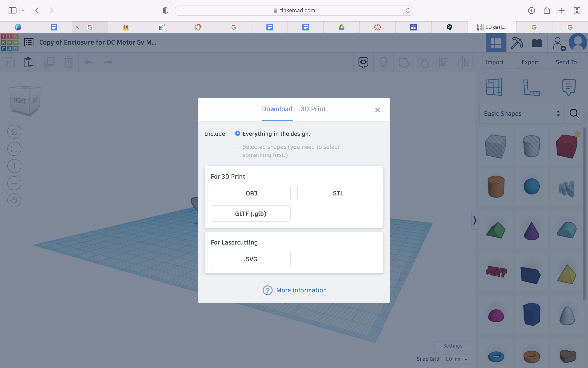Select the Workplane tool
The image size is (588, 368).
pos(494,87)
